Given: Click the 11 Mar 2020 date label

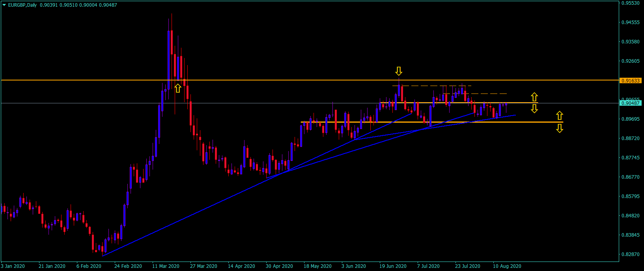Looking at the screenshot, I should click(x=166, y=266).
